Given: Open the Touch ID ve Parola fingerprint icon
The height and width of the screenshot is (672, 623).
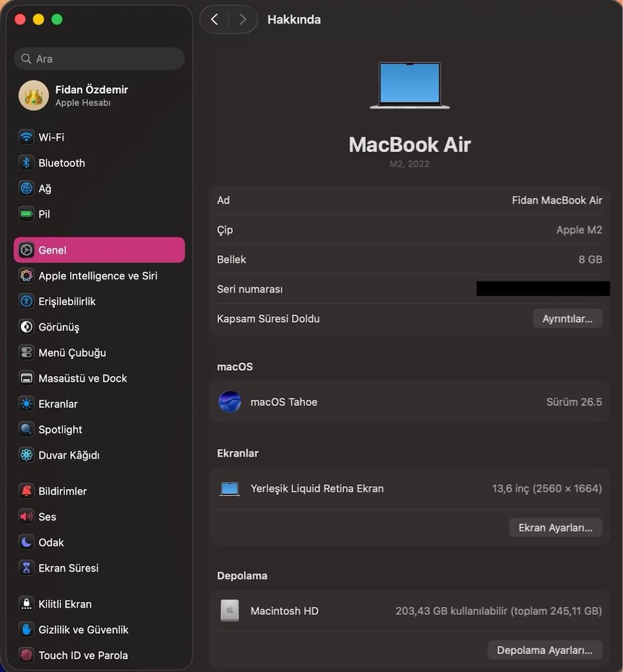Looking at the screenshot, I should coord(26,656).
